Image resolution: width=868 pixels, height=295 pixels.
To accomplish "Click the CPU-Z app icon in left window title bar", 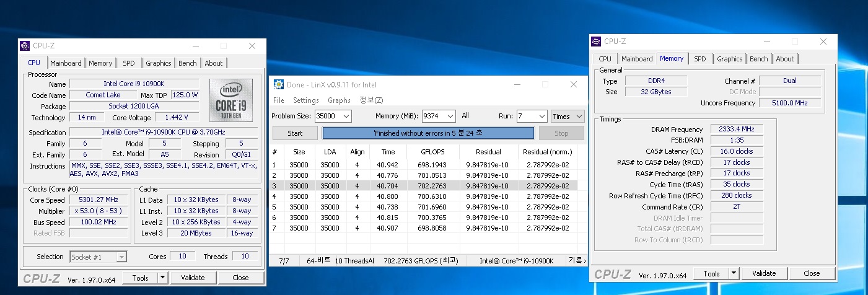I will [25, 46].
